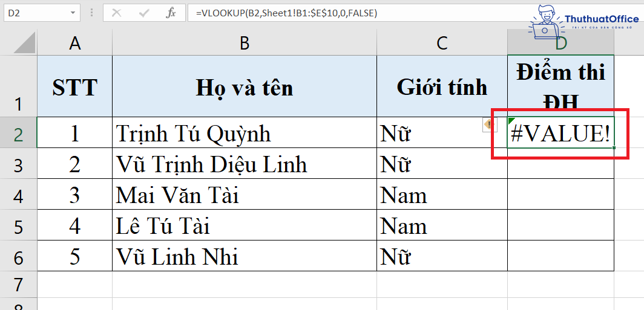Select row 7 header
Image resolution: width=644 pixels, height=310 pixels.
coord(18,283)
